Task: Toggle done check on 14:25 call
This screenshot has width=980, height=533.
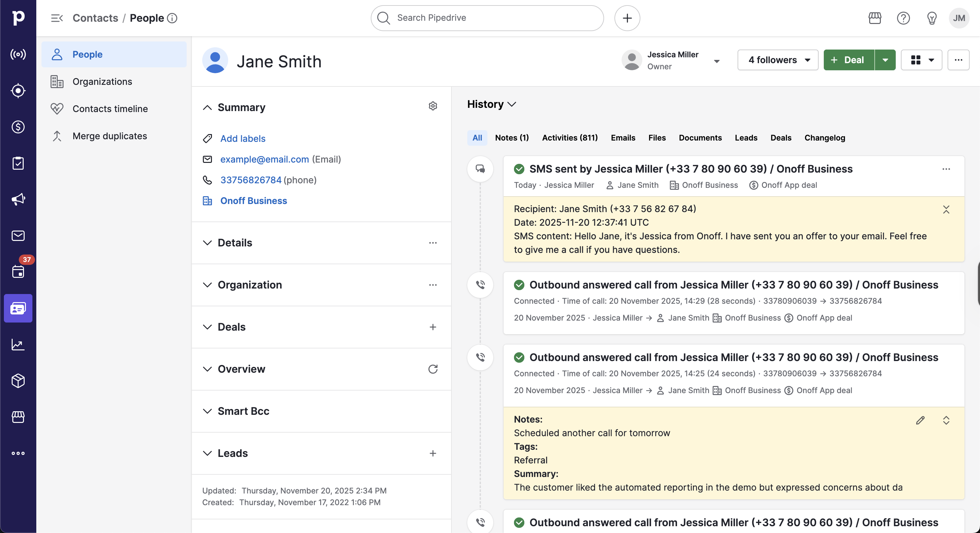Action: tap(519, 357)
